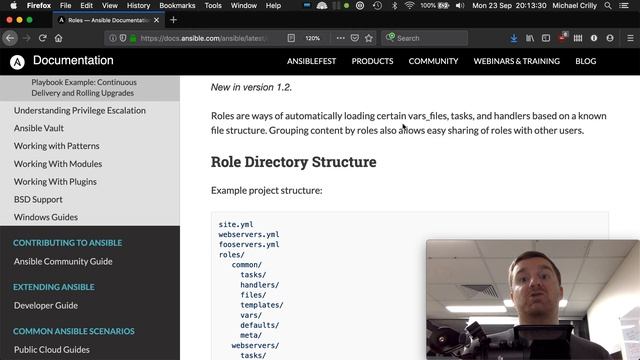This screenshot has height=360, width=640.
Task: Open the Window menu
Action: coord(244,6)
